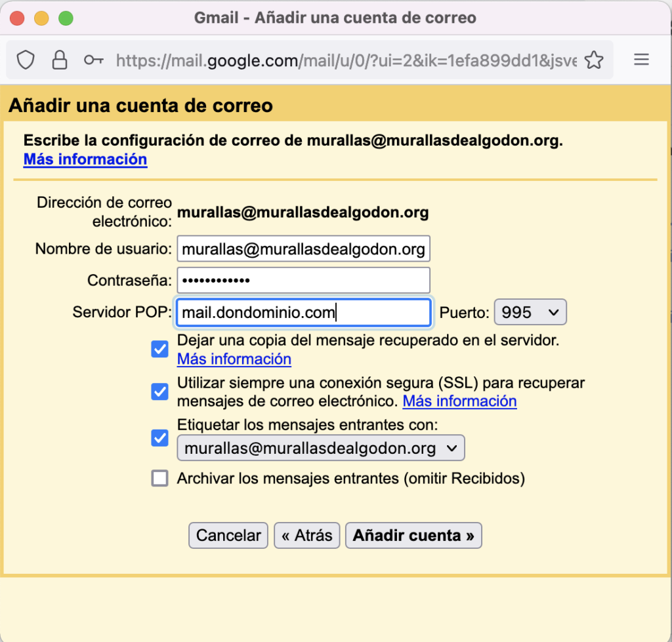Open Más información link under server copy
Viewport: 672px width, 642px height.
(x=234, y=359)
